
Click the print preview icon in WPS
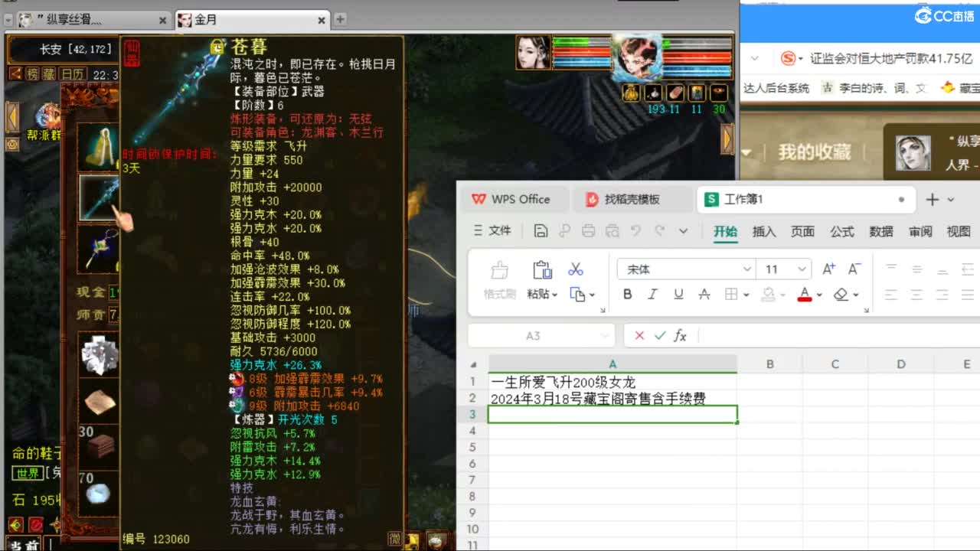point(612,230)
